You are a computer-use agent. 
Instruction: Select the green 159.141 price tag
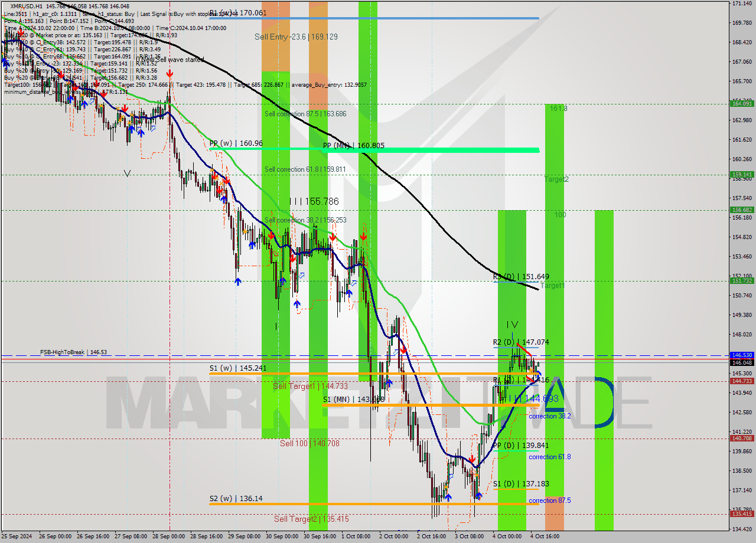pos(742,175)
